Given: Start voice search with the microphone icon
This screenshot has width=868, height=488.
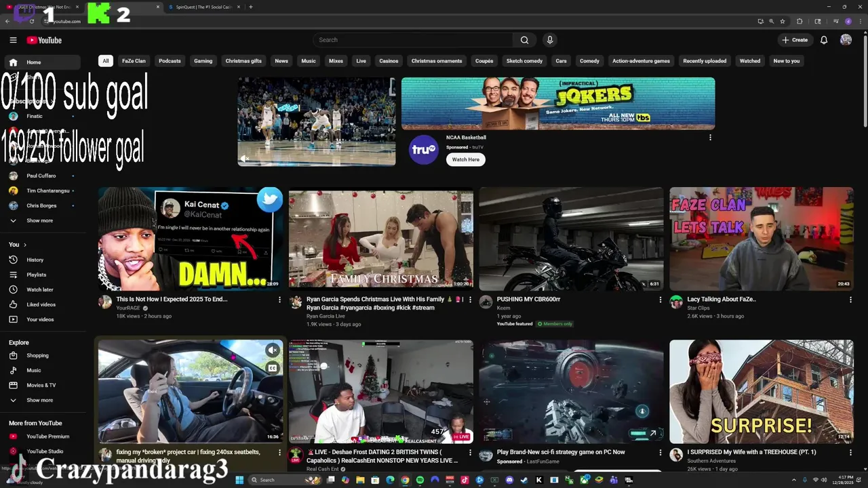Looking at the screenshot, I should coord(550,40).
